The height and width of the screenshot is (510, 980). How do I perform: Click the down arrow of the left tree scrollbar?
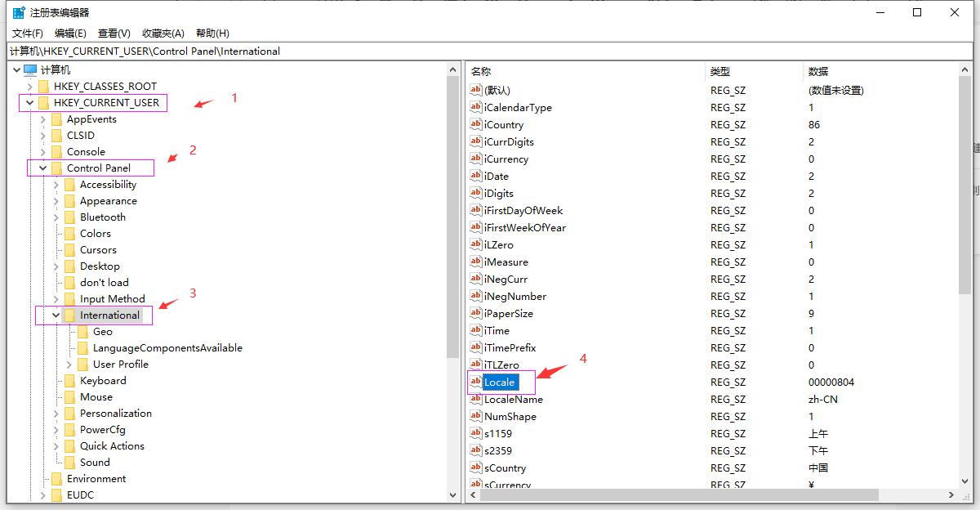tap(453, 494)
